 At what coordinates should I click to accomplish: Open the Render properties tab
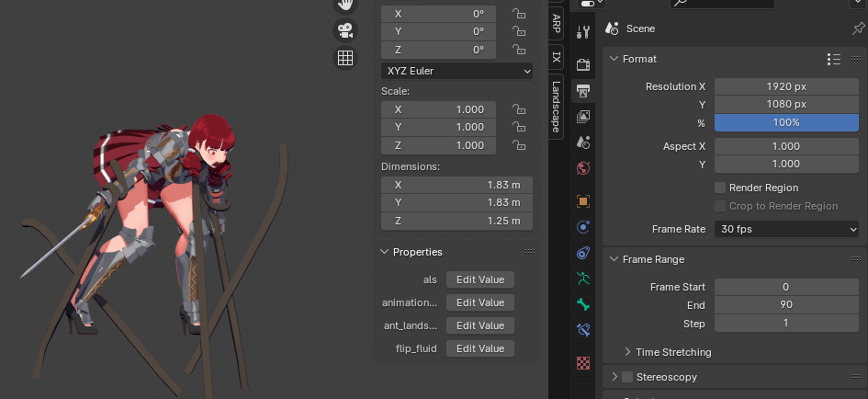click(582, 64)
